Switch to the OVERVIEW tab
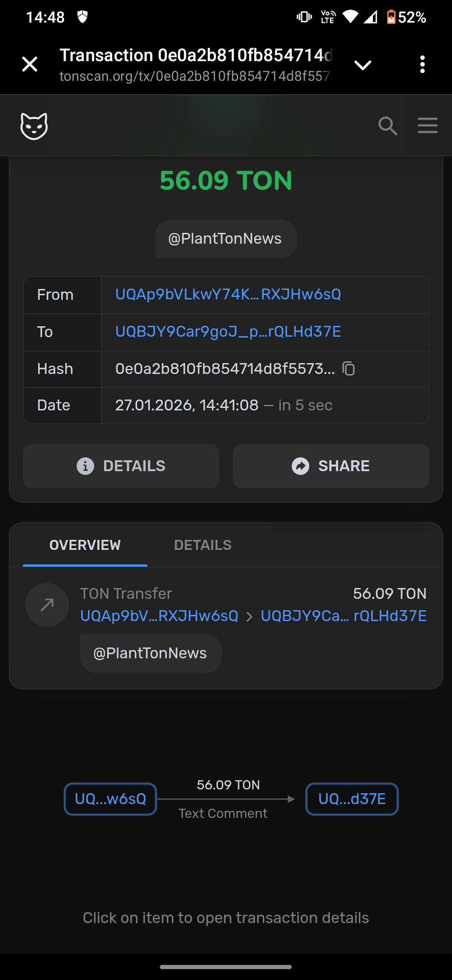Image resolution: width=452 pixels, height=980 pixels. pyautogui.click(x=85, y=545)
